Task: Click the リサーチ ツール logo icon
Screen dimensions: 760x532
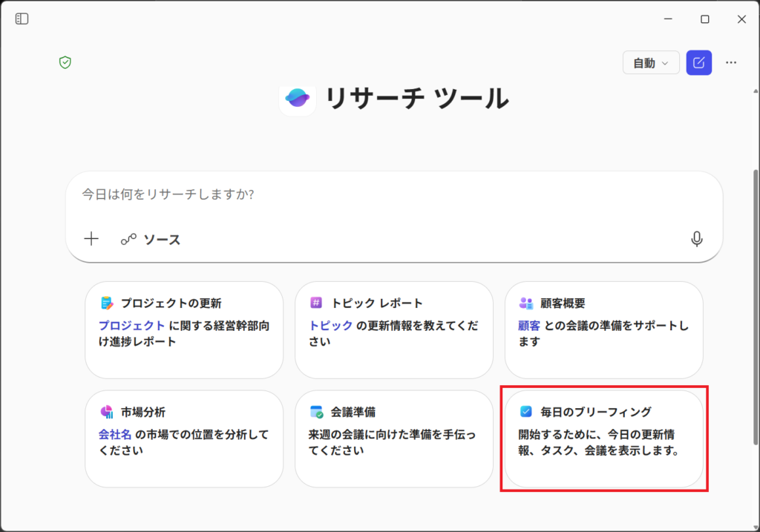Action: tap(298, 98)
